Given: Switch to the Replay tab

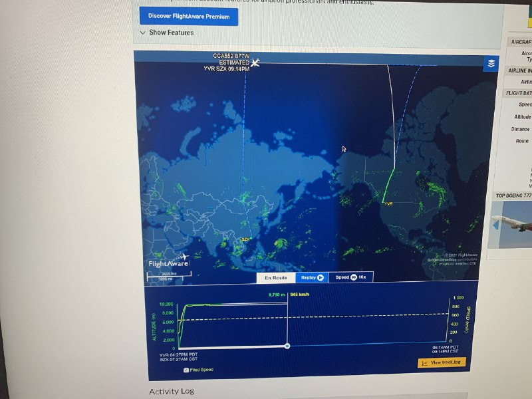Looking at the screenshot, I should click(x=311, y=277).
